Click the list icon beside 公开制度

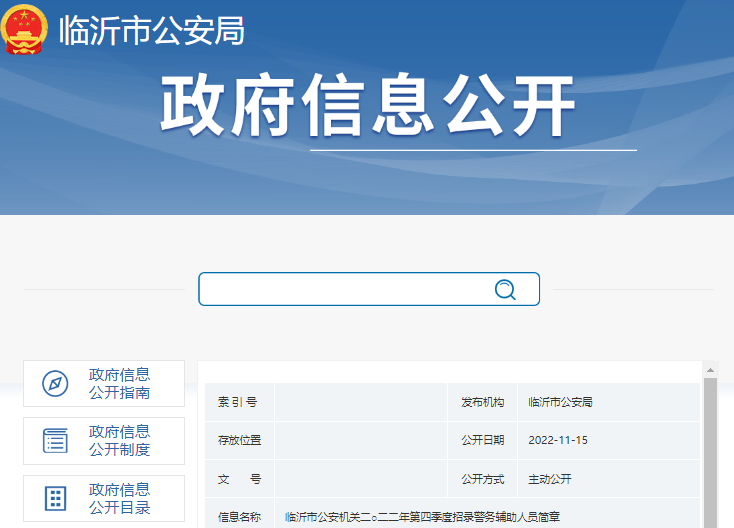(55, 440)
